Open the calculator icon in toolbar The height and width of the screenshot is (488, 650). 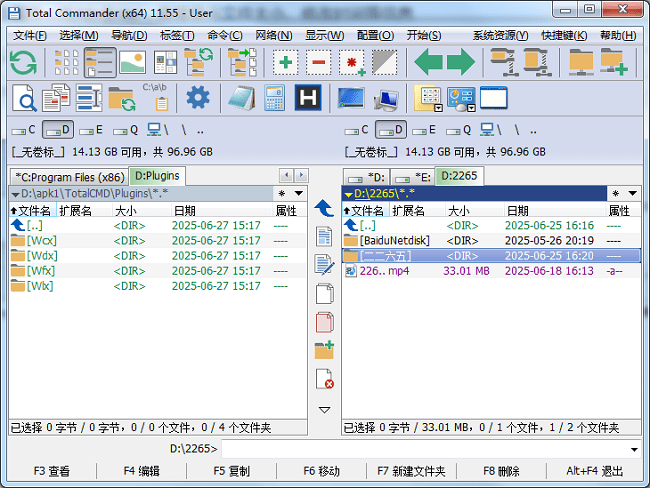click(x=274, y=98)
